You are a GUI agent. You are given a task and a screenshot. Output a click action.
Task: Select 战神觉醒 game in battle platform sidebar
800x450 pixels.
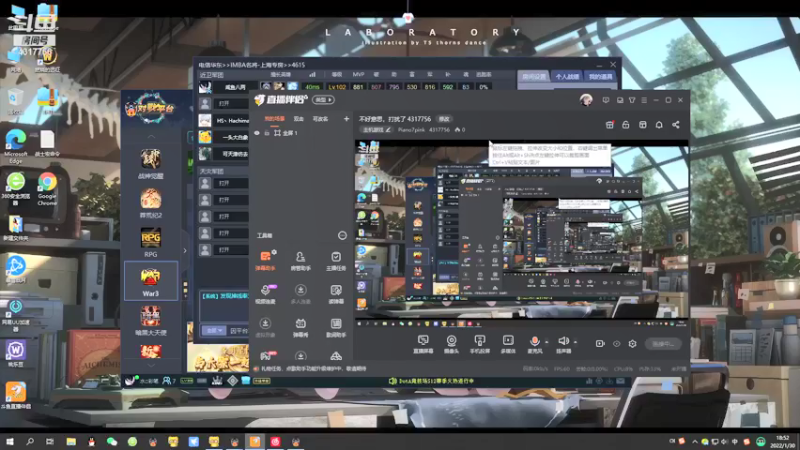click(x=151, y=164)
